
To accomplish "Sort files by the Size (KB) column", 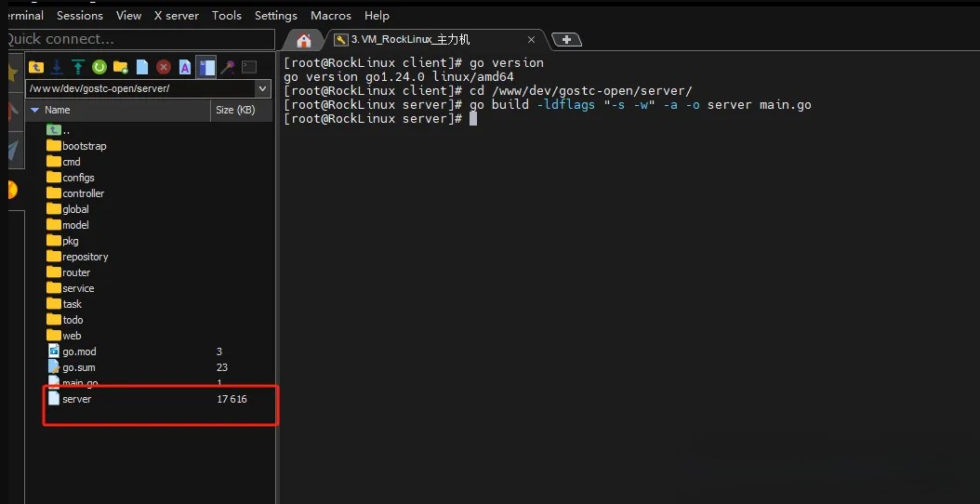I will (x=235, y=110).
